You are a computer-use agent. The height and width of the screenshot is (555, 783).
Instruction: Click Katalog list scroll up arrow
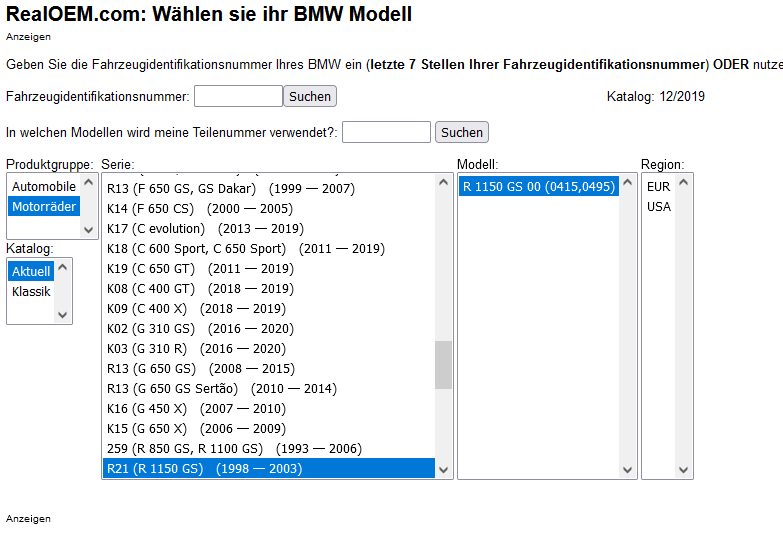(x=62, y=267)
